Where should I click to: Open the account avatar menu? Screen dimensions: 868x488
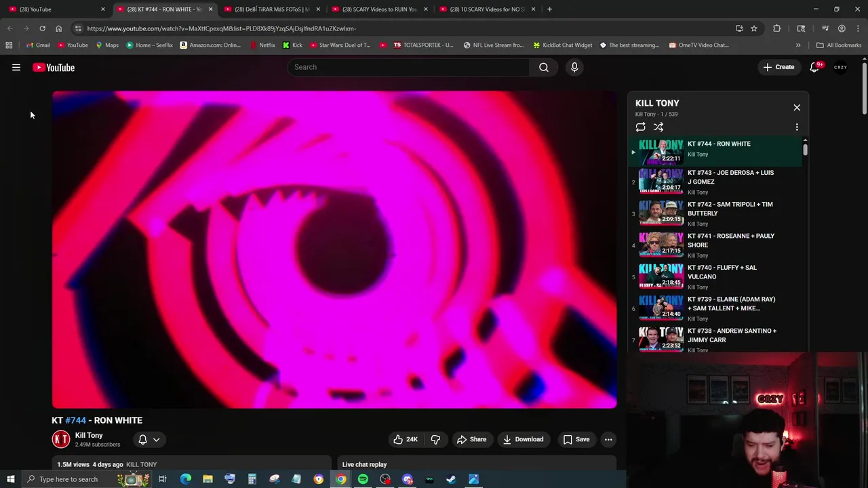tap(841, 67)
